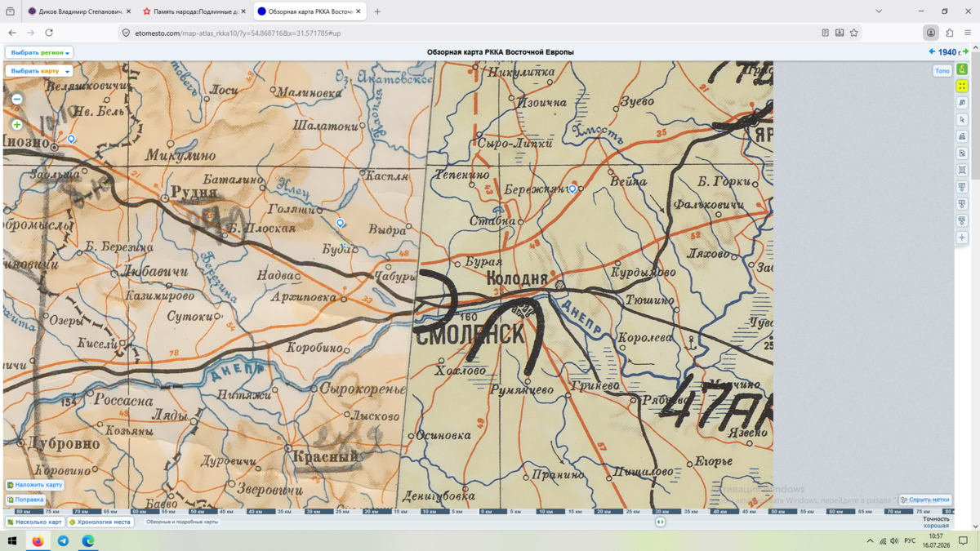Click the crosshair icon at toolbar bottom
Image resolution: width=980 pixels, height=551 pixels.
click(962, 238)
